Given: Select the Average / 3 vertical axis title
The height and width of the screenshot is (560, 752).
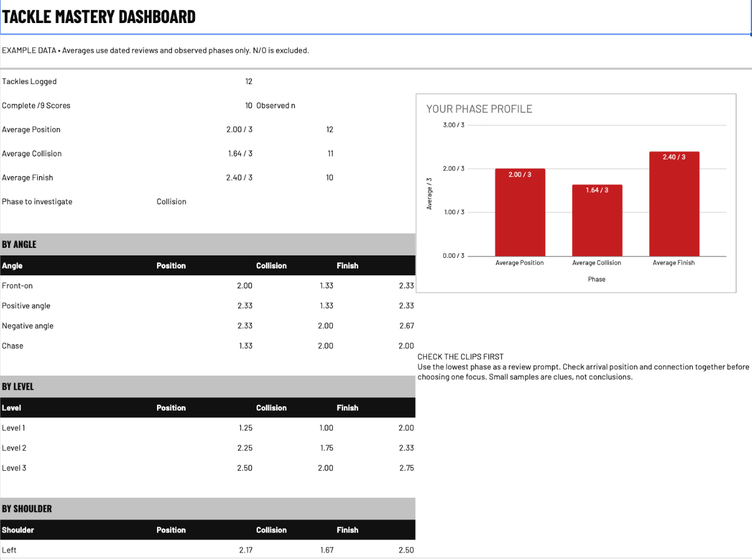Looking at the screenshot, I should pos(429,193).
